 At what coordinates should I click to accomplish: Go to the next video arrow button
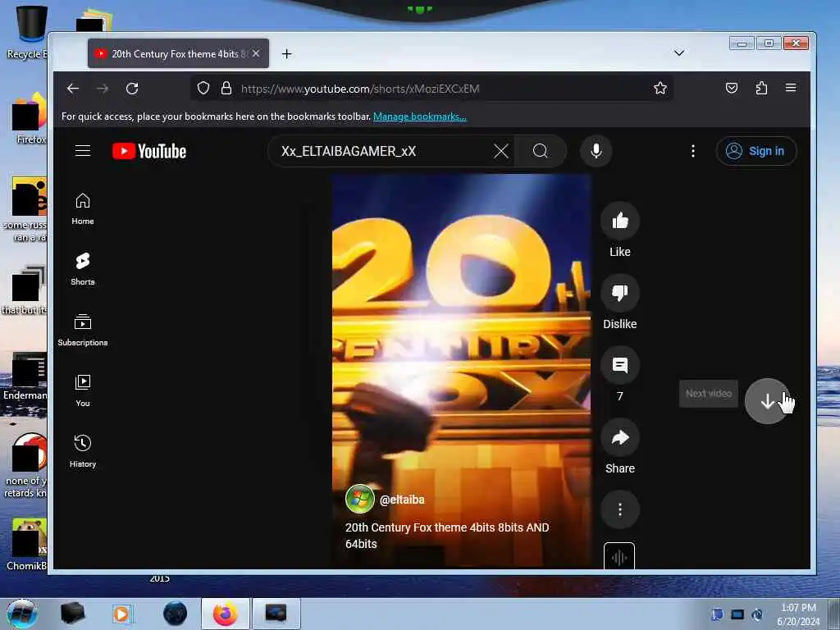click(x=767, y=400)
